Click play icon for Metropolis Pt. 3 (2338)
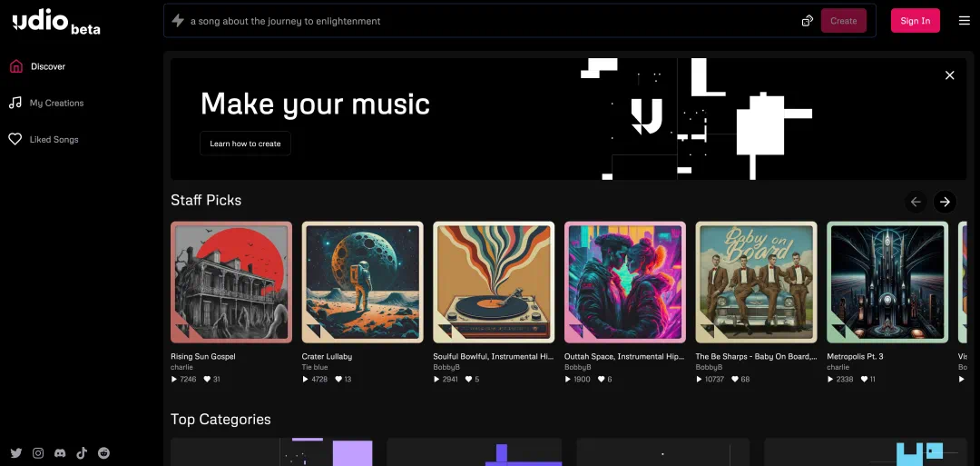This screenshot has height=466, width=980. 830,379
